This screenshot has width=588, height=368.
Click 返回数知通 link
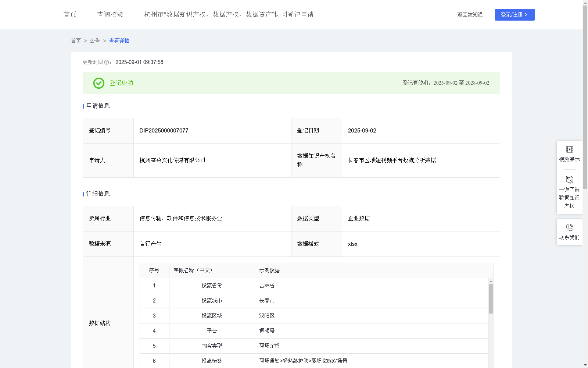click(470, 15)
